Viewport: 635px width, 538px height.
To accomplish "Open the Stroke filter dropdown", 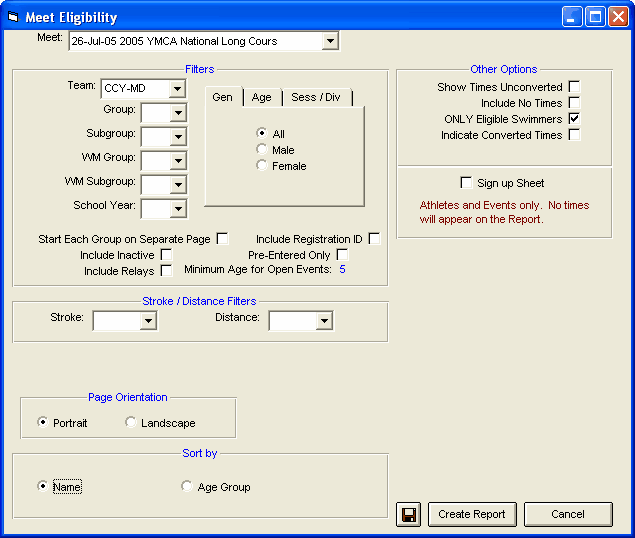I will click(x=148, y=321).
